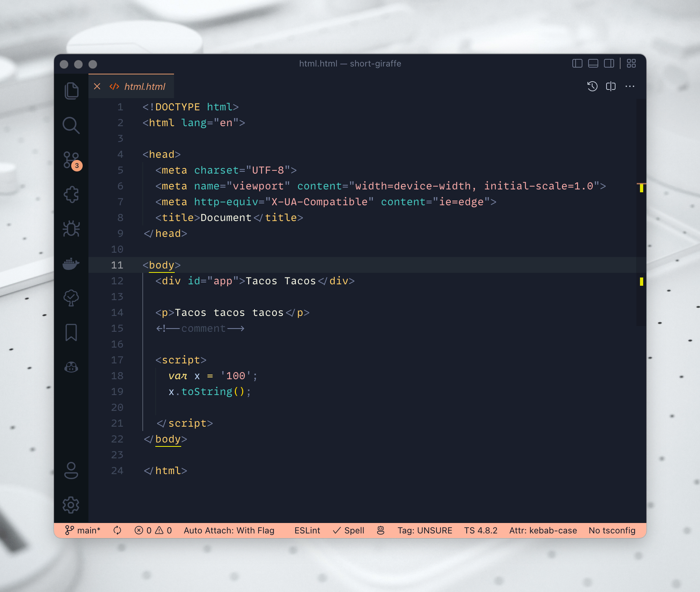Toggle the primary side bar layout button
Screen dimensions: 700x592
(577, 64)
